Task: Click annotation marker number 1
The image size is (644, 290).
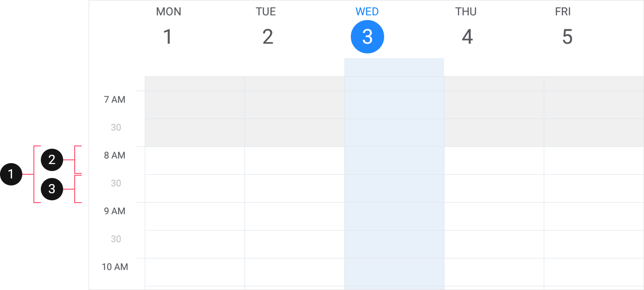Action: click(x=11, y=174)
